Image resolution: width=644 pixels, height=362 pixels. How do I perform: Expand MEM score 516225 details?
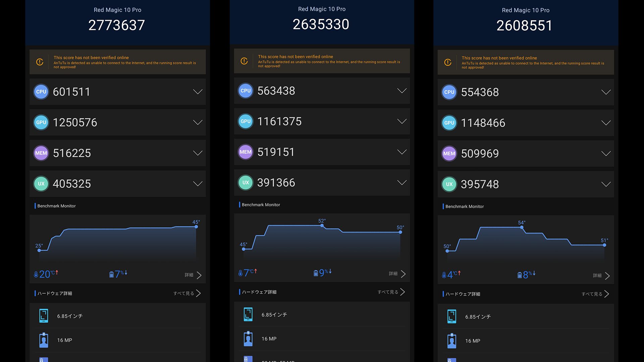click(198, 153)
